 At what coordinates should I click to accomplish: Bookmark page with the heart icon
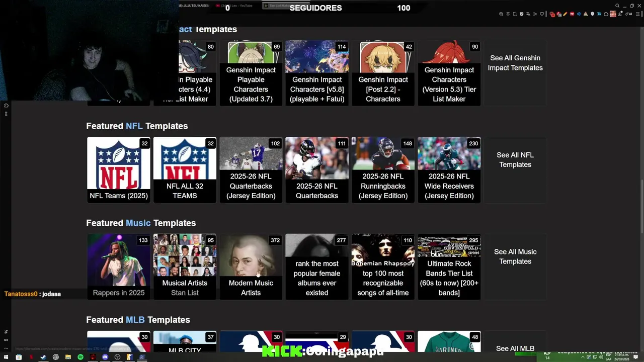coord(542,14)
